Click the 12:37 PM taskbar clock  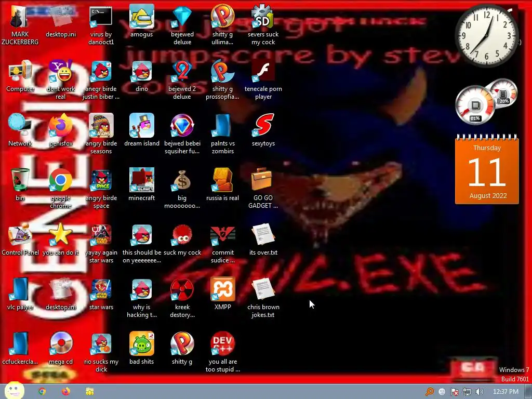(506, 392)
